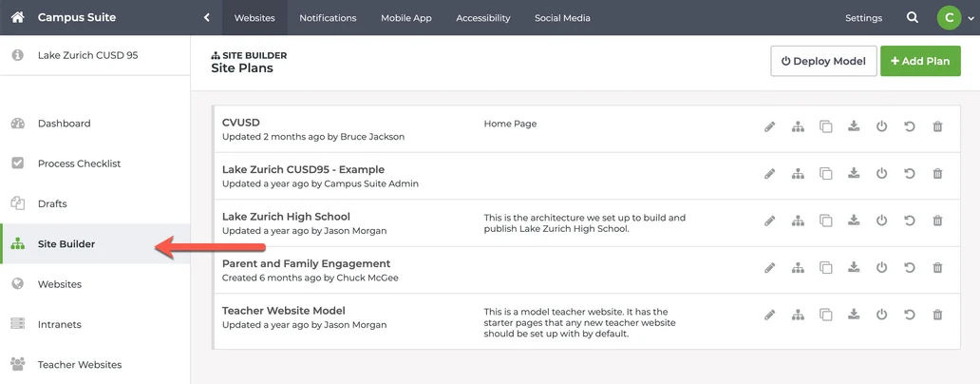Delete the Teacher Website Model plan

937,315
